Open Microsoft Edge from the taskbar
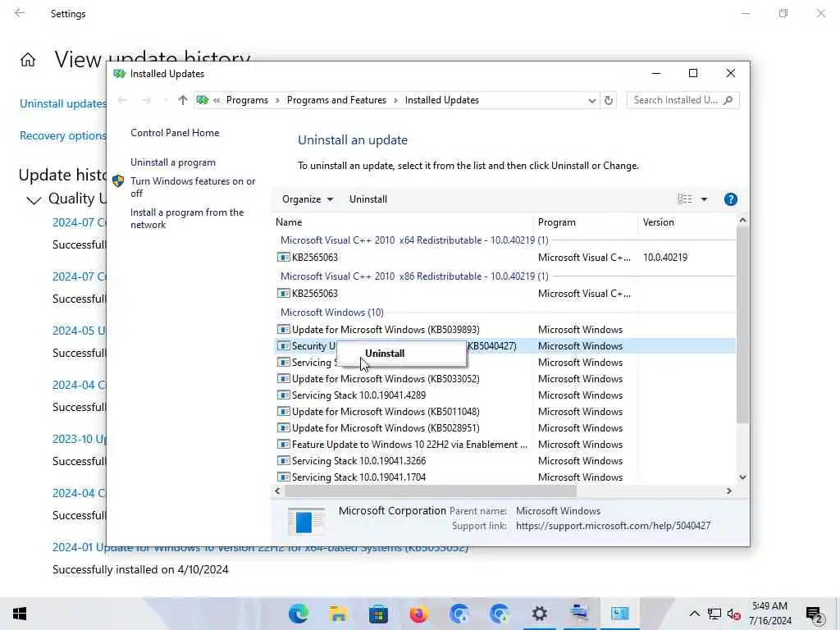The image size is (840, 630). (299, 614)
